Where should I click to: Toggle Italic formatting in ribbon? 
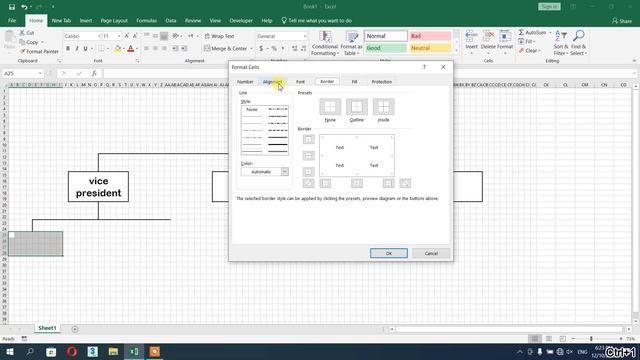coord(77,49)
